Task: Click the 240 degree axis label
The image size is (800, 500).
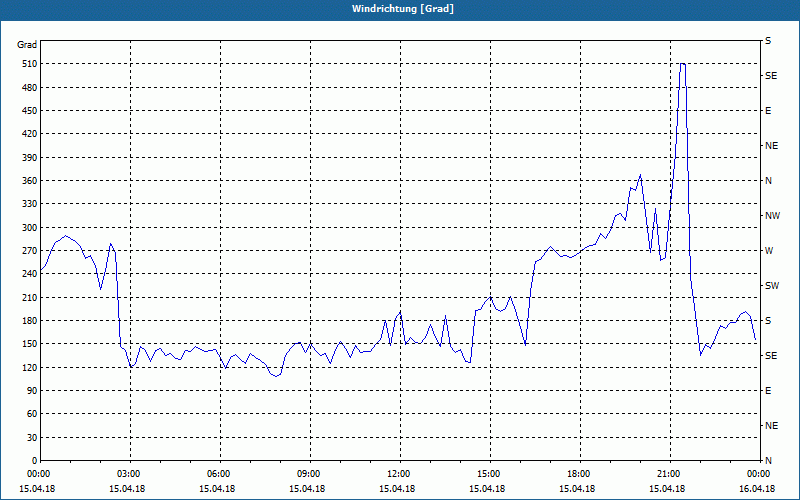Action: coord(30,274)
